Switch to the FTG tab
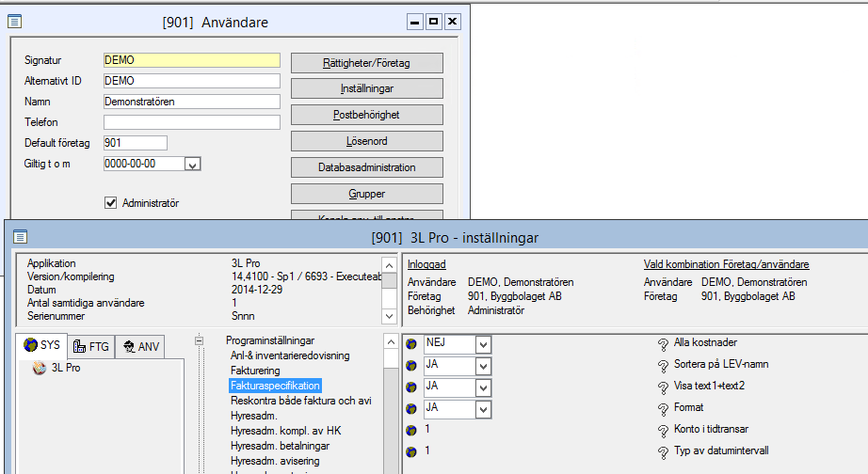Screen dimensions: 868x474 pos(91,347)
